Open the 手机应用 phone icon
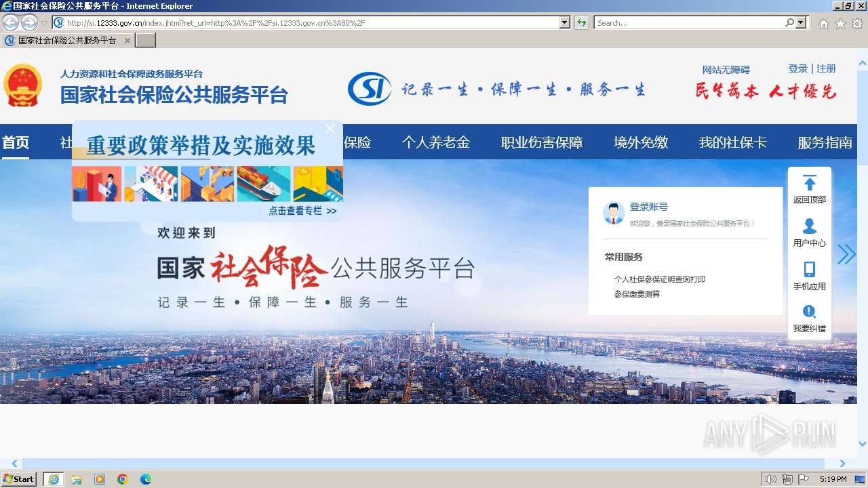Image resolution: width=868 pixels, height=488 pixels. coord(810,269)
